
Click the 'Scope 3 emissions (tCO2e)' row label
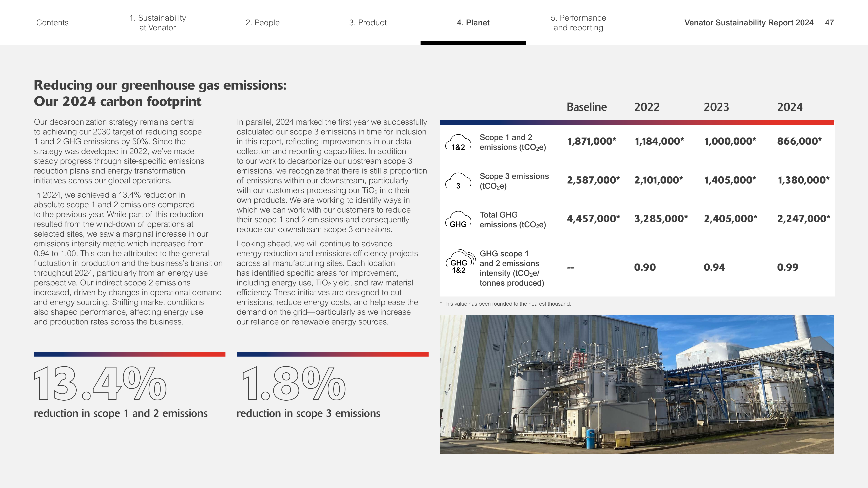pyautogui.click(x=514, y=181)
